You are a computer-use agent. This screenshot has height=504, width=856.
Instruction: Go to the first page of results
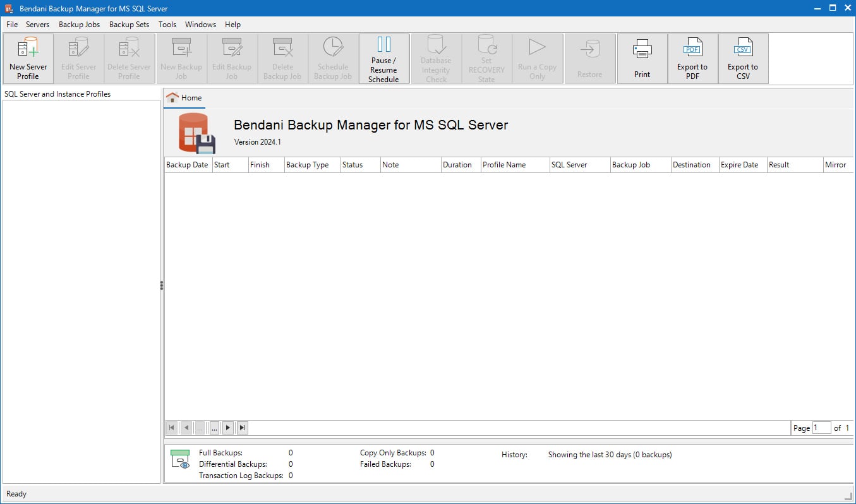coord(171,428)
